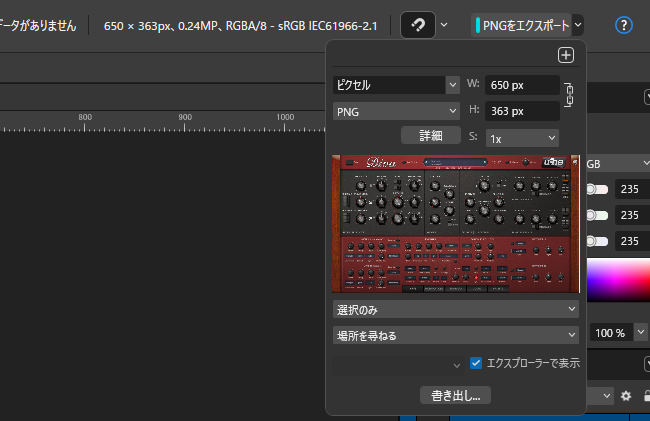Toggle the magnet snapping icon
Viewport: 650px width, 421px height.
pyautogui.click(x=417, y=25)
